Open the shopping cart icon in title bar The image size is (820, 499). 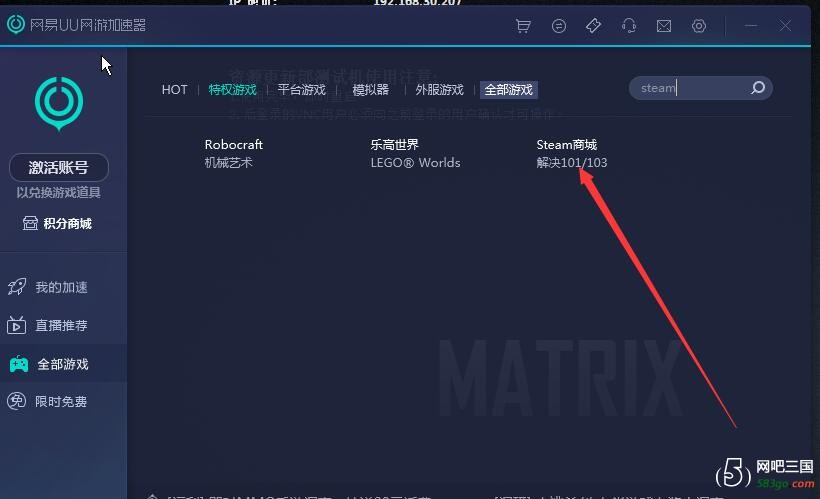point(523,26)
